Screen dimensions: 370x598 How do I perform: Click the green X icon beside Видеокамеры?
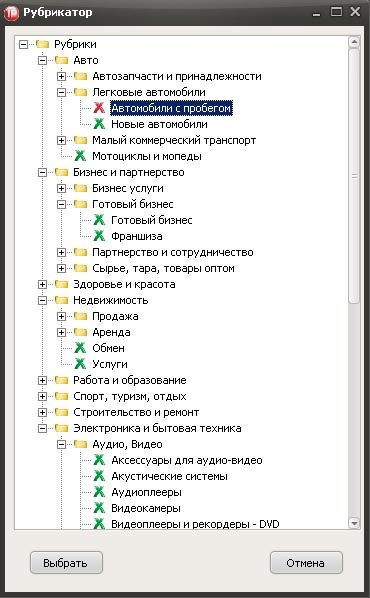pos(99,508)
